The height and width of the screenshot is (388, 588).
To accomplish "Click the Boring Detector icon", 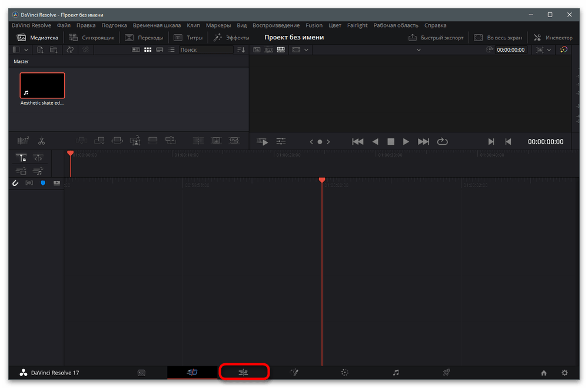I will coord(23,141).
